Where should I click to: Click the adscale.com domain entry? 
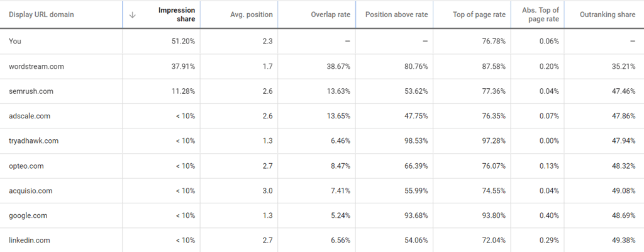(x=30, y=116)
